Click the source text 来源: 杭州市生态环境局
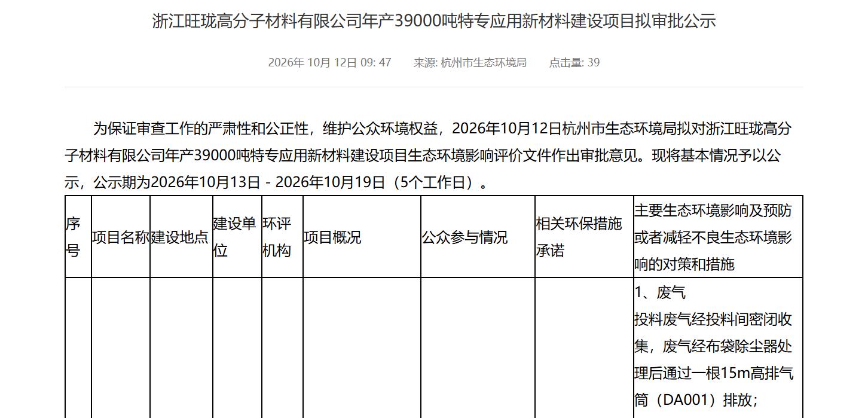 (x=470, y=62)
